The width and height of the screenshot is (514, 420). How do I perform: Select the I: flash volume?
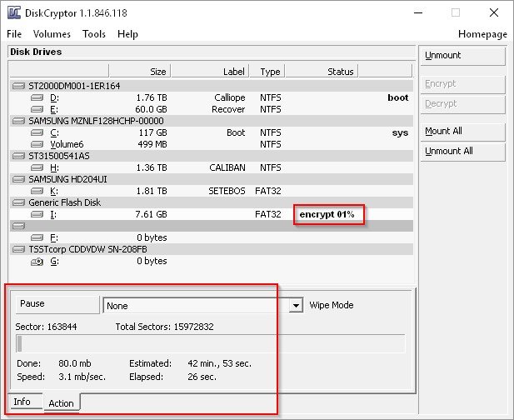tap(212, 214)
